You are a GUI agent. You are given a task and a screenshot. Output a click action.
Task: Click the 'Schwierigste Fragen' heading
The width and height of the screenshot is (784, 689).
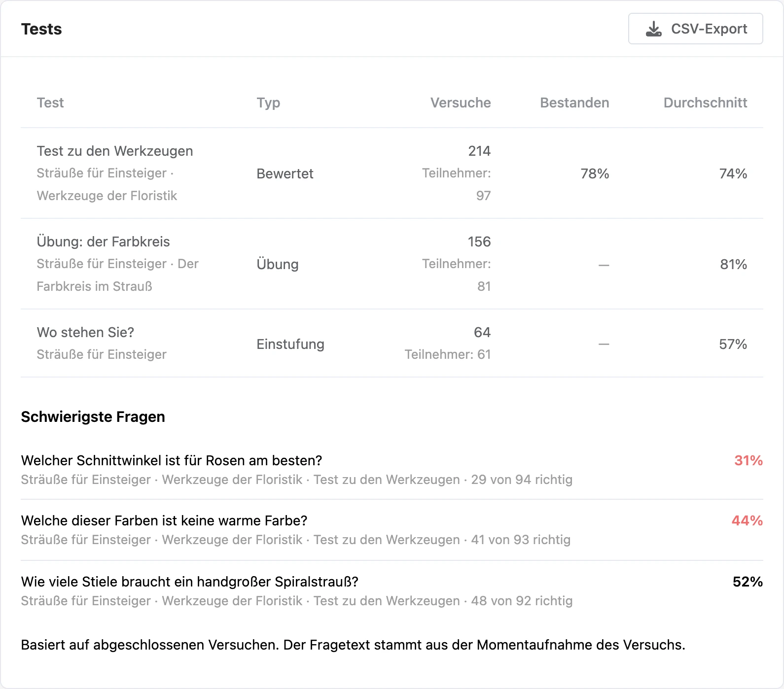coord(93,417)
